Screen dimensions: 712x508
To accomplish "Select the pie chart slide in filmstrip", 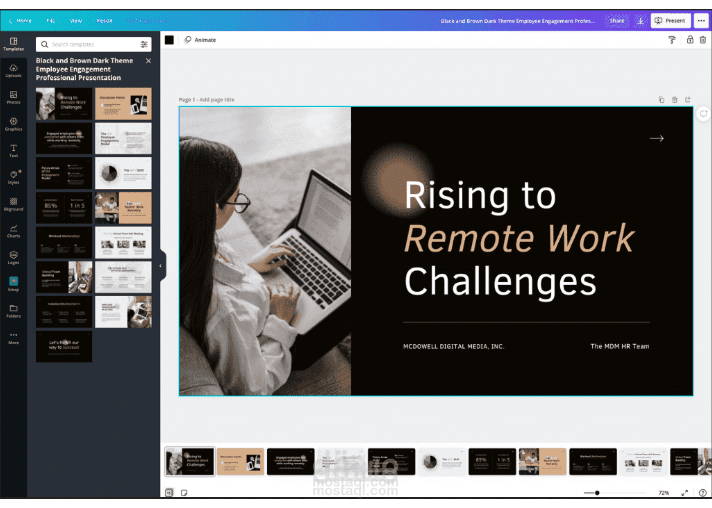I will pyautogui.click(x=442, y=462).
